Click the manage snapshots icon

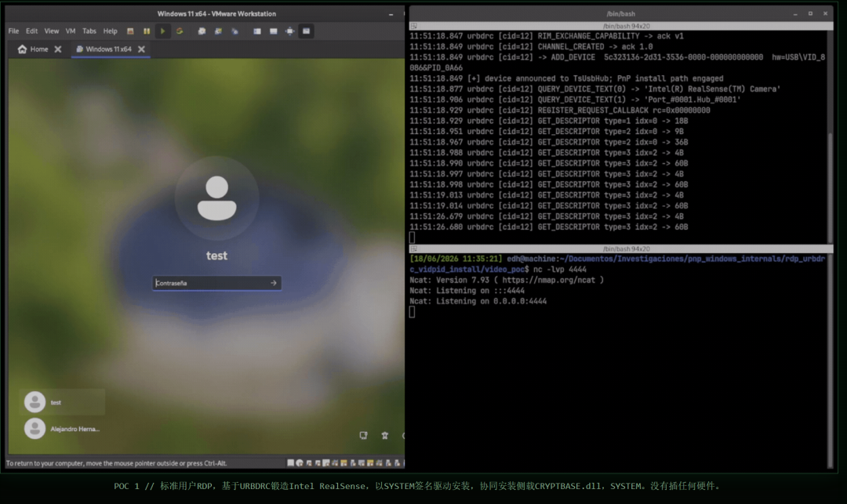(x=234, y=31)
